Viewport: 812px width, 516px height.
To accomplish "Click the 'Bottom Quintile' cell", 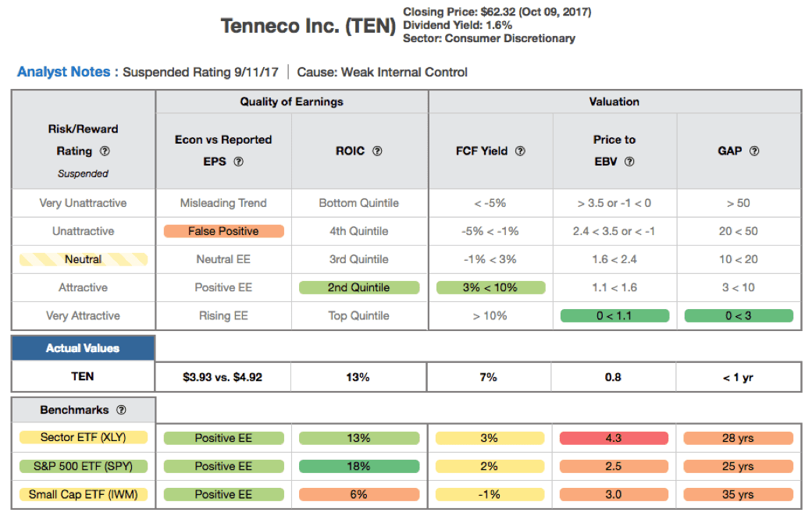I will coord(359,203).
